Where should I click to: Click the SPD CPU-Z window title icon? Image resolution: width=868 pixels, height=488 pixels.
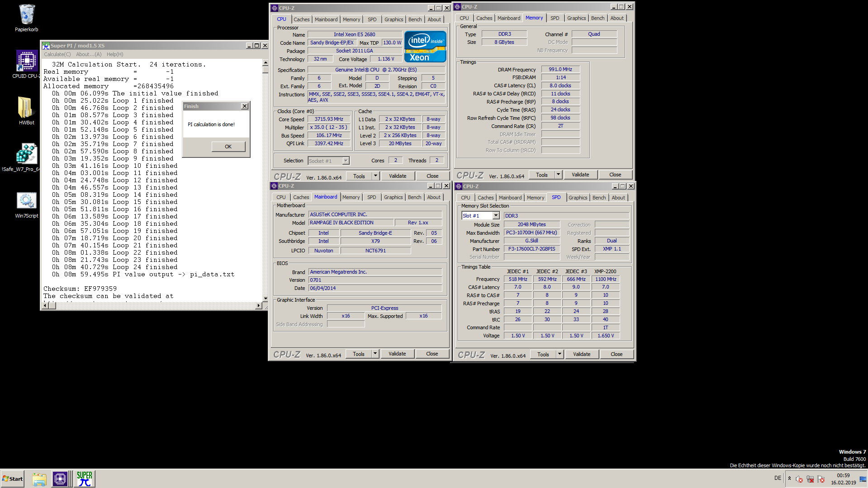(459, 186)
